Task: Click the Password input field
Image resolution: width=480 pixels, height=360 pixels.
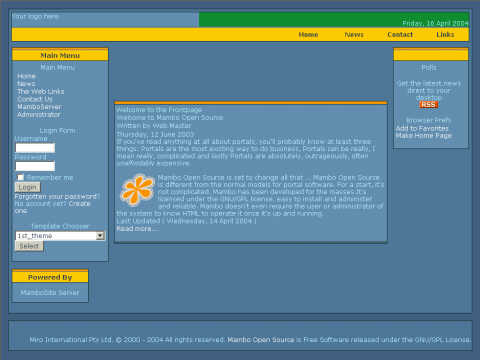Action: 35,166
